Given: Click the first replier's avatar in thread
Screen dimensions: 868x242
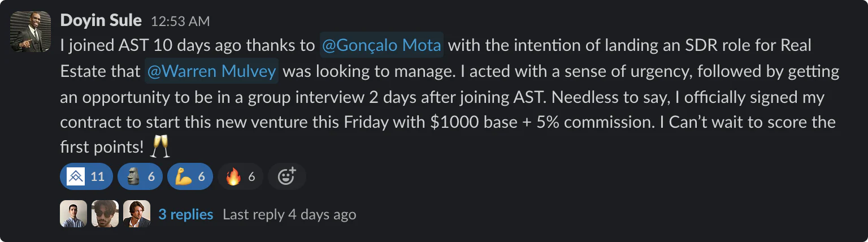Looking at the screenshot, I should tap(73, 214).
